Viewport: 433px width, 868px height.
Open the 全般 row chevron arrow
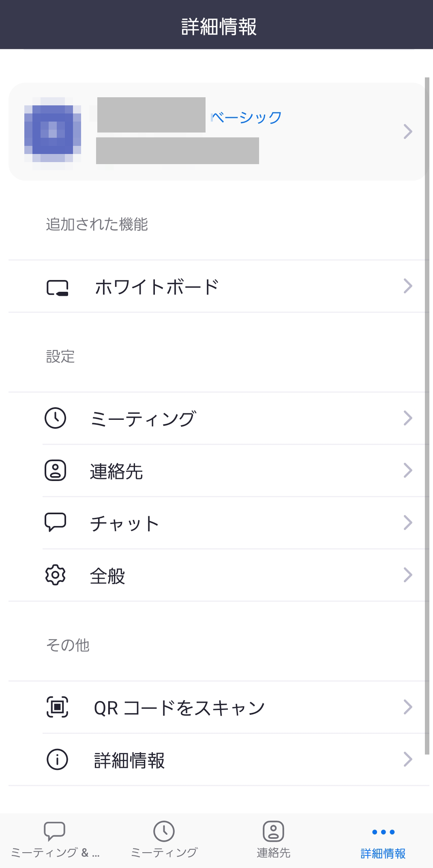click(408, 575)
